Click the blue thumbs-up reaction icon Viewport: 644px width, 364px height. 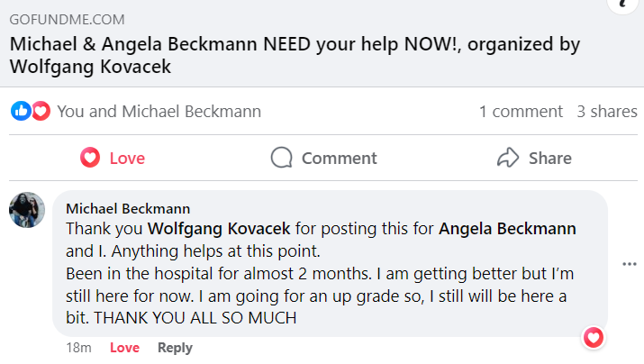pos(21,111)
